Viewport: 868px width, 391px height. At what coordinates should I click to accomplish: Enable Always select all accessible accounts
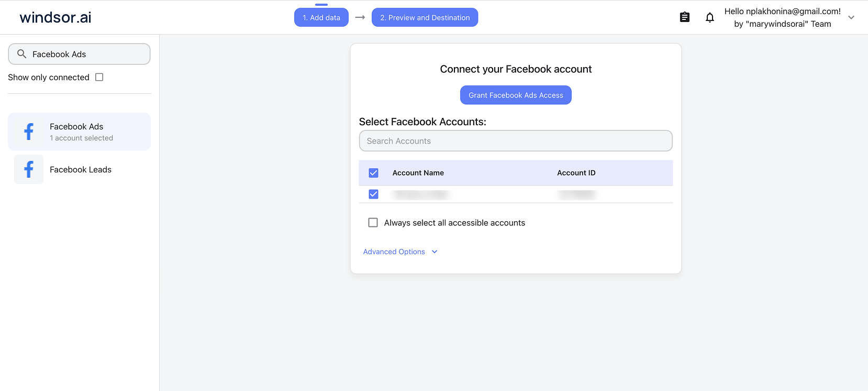tap(373, 223)
